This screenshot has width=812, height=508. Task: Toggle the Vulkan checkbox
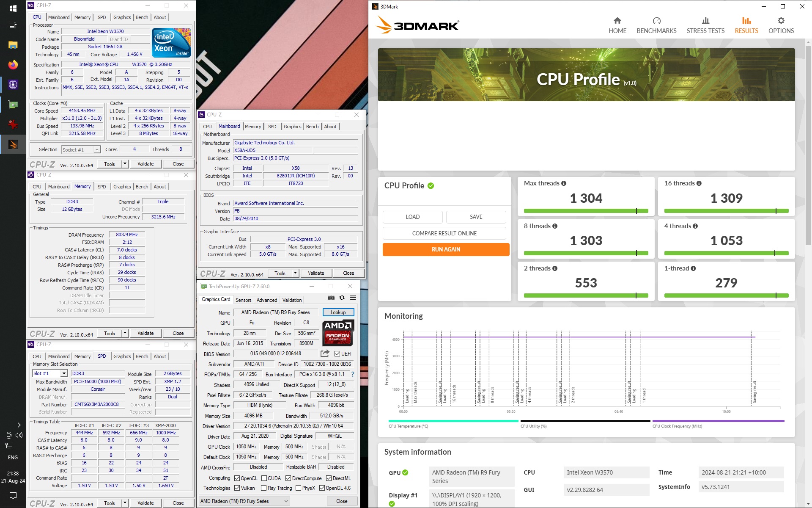point(237,488)
